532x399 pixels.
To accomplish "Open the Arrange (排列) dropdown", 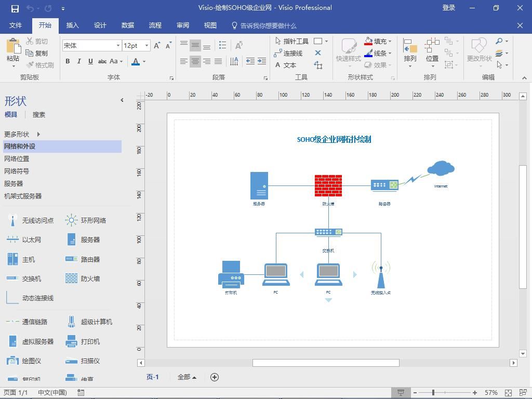I will (410, 52).
